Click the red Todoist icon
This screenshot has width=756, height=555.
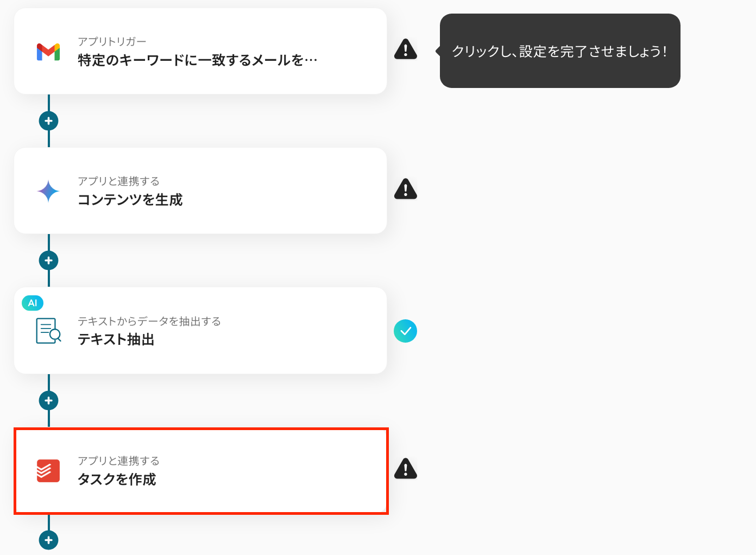[48, 470]
